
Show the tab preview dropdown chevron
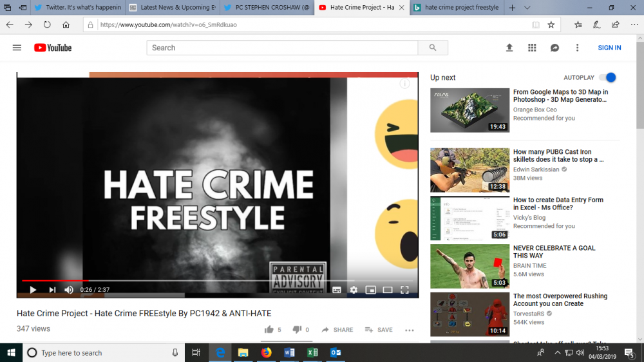pos(527,7)
